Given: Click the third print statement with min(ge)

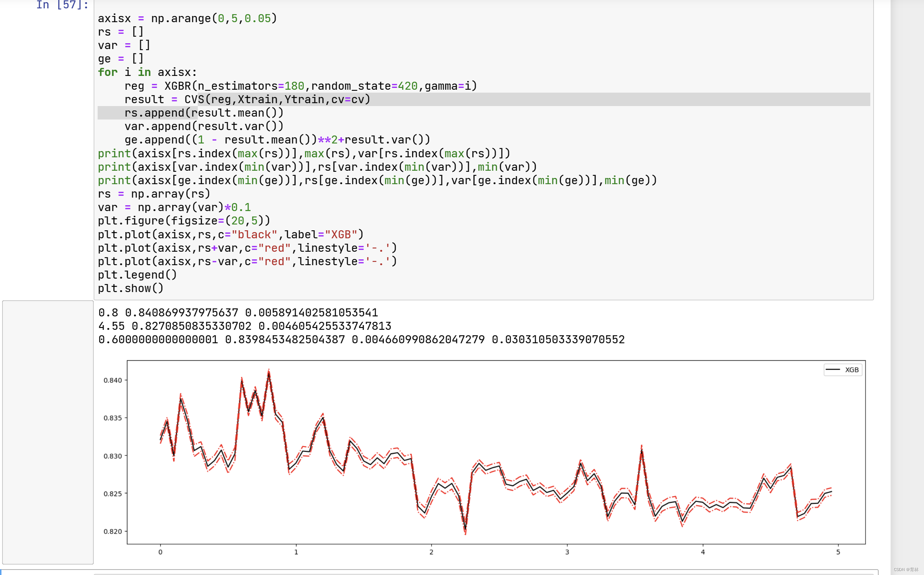Looking at the screenshot, I should [x=377, y=180].
